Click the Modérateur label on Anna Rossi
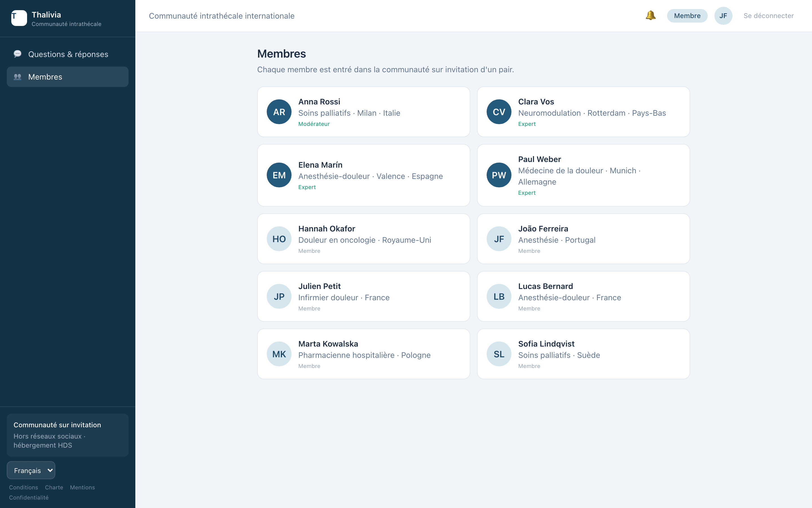 [x=314, y=124]
